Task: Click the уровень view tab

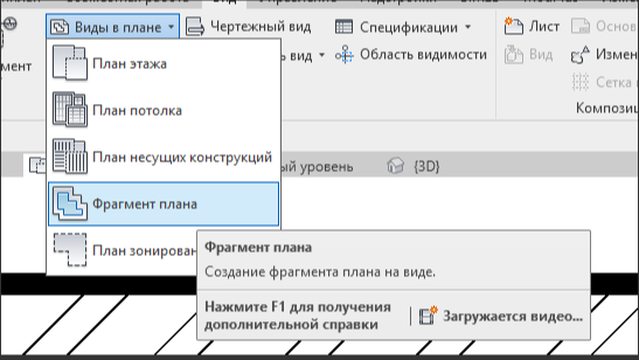Action: pyautogui.click(x=317, y=166)
